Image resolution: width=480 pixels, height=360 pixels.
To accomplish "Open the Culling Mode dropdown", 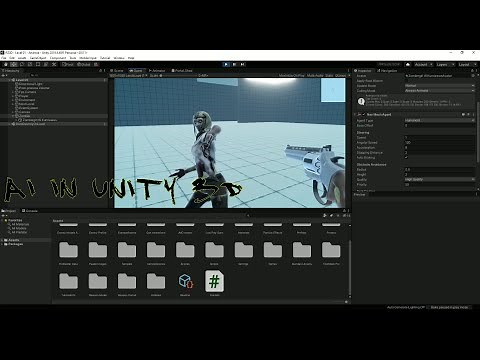I will coord(440,91).
